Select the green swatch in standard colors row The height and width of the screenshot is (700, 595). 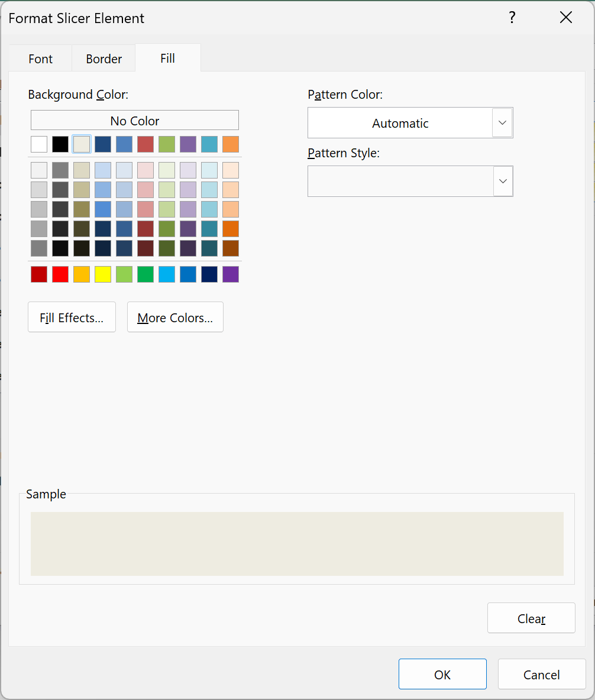coord(145,274)
